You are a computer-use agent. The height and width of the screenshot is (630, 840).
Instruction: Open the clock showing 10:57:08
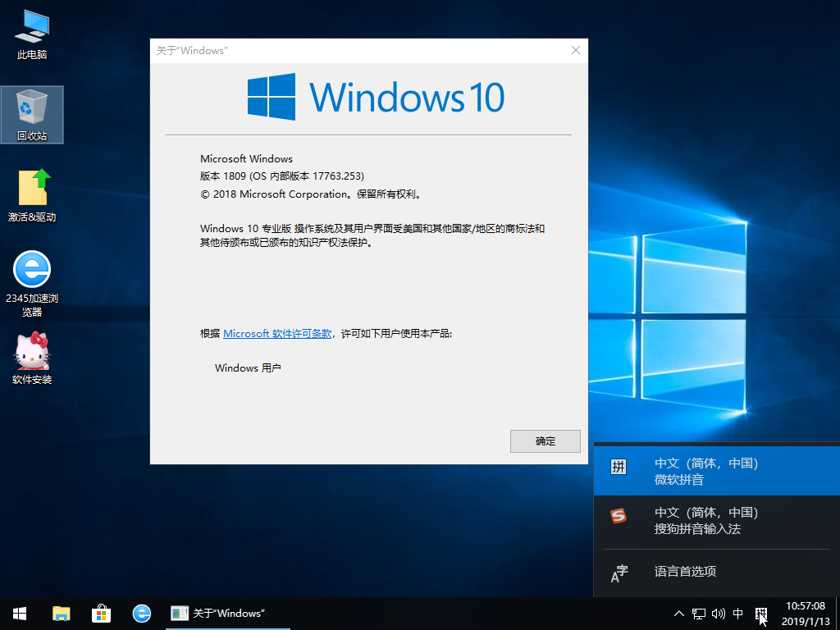click(x=806, y=606)
